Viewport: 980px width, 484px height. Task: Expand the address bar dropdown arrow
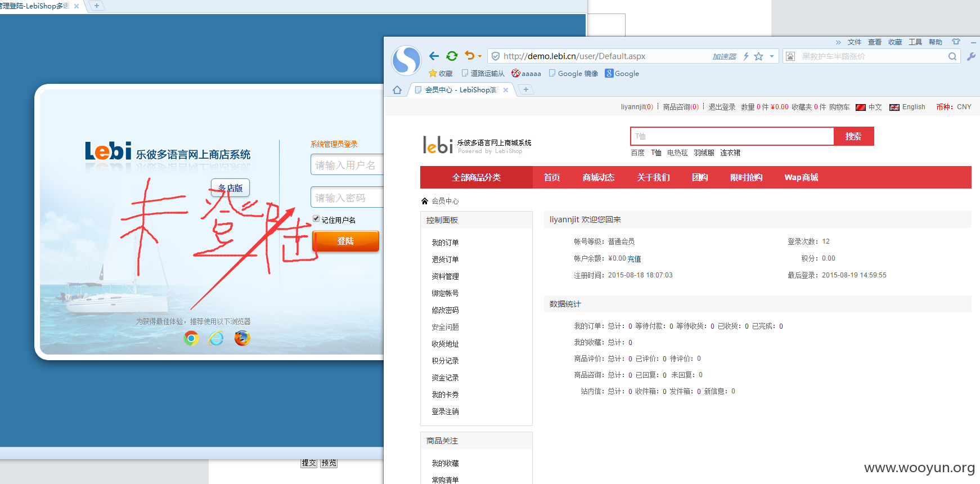click(772, 56)
